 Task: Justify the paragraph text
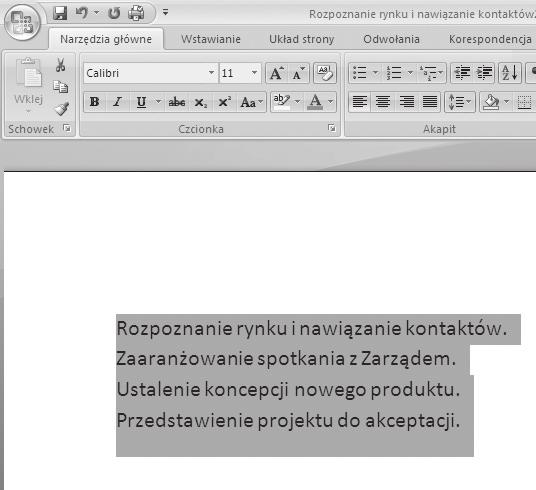[x=430, y=102]
